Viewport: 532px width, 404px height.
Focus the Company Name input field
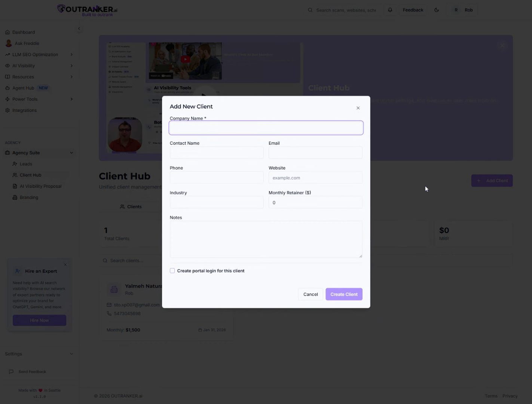click(x=266, y=128)
